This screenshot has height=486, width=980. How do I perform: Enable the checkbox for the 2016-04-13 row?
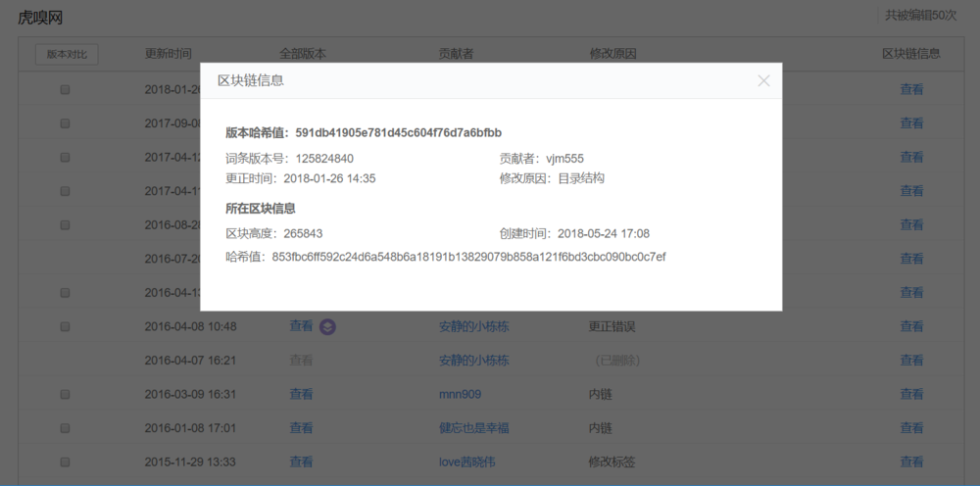(x=65, y=292)
